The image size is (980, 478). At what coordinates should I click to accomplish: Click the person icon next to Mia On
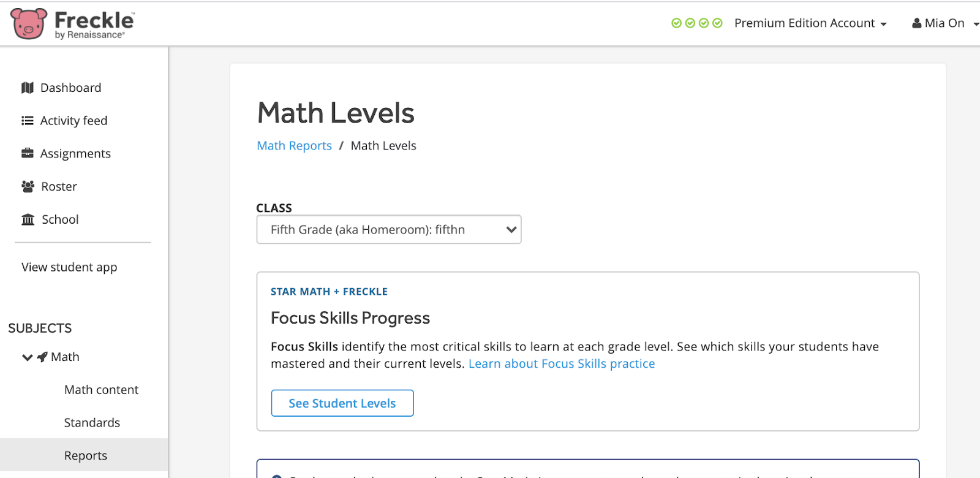tap(916, 23)
